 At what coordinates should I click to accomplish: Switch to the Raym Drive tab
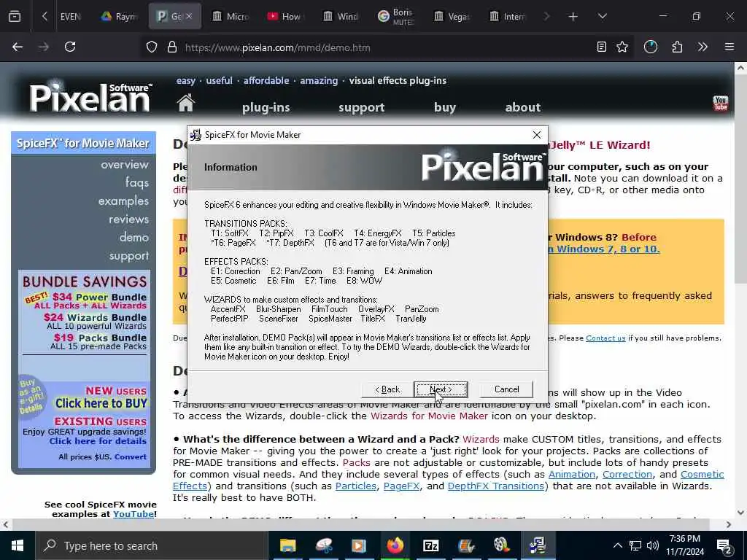pyautogui.click(x=119, y=17)
